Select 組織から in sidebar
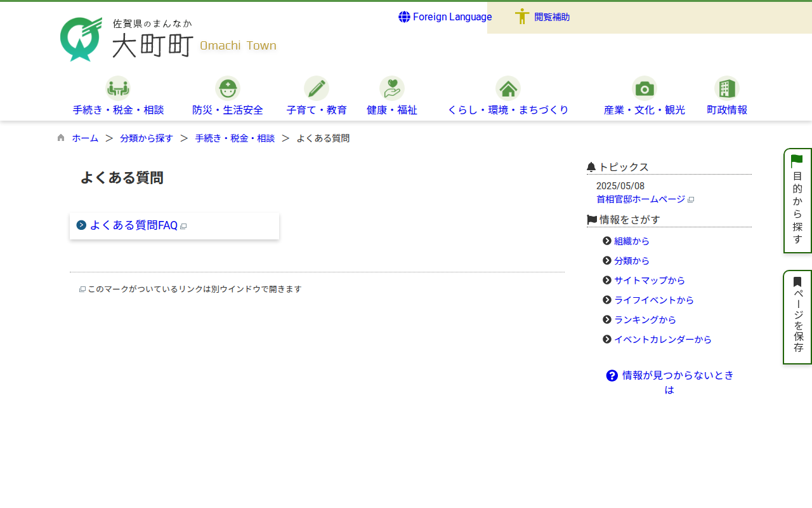This screenshot has width=812, height=508. [631, 241]
